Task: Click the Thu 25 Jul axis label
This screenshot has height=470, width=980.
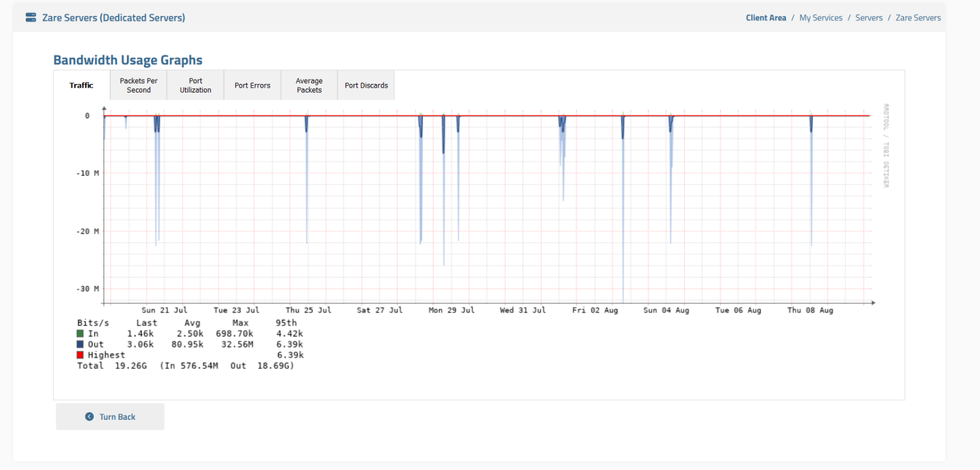Action: (x=308, y=310)
